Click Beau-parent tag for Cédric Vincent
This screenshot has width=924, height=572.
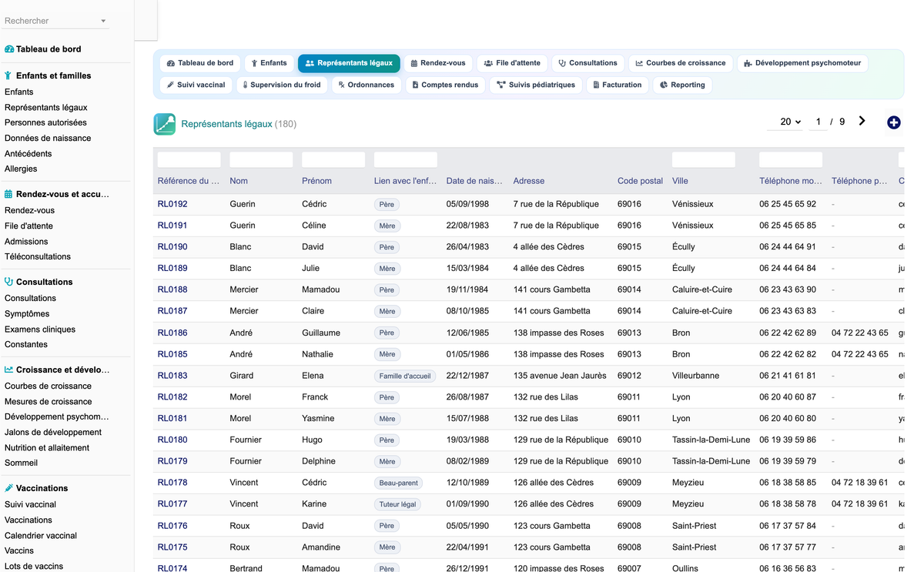pyautogui.click(x=399, y=483)
